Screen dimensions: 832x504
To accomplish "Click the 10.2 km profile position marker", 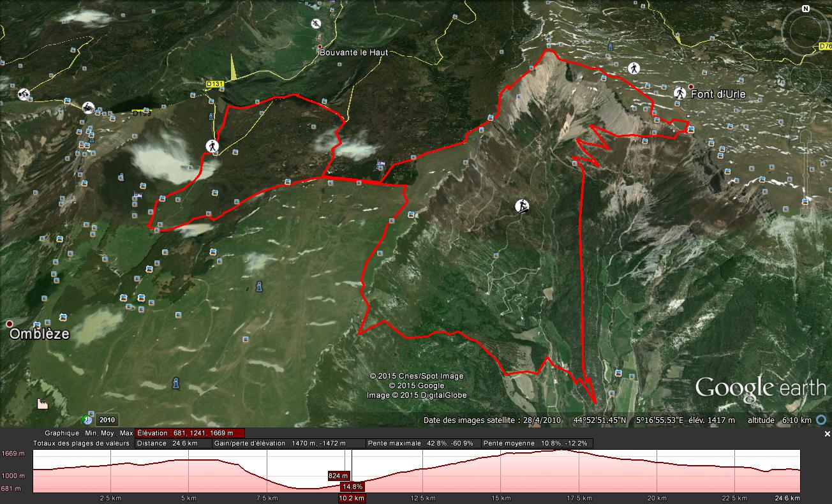I will point(352,498).
